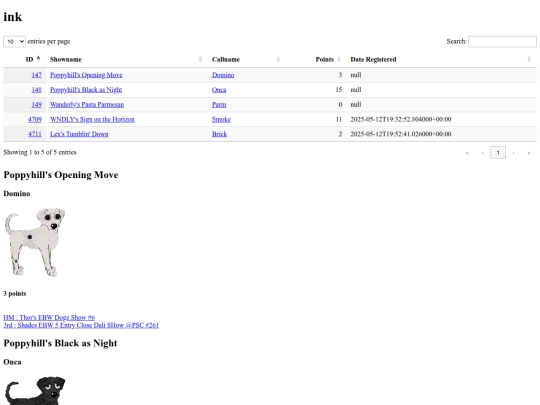540x405 pixels.
Task: Open ID link 149
Action: coord(37,105)
